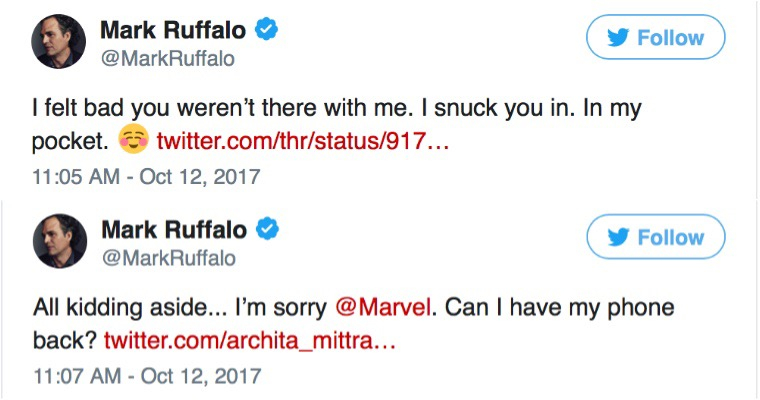Open Mark Ruffalo's avatar on the 11:07 AM tweet
This screenshot has width=760, height=400.
coord(59,243)
